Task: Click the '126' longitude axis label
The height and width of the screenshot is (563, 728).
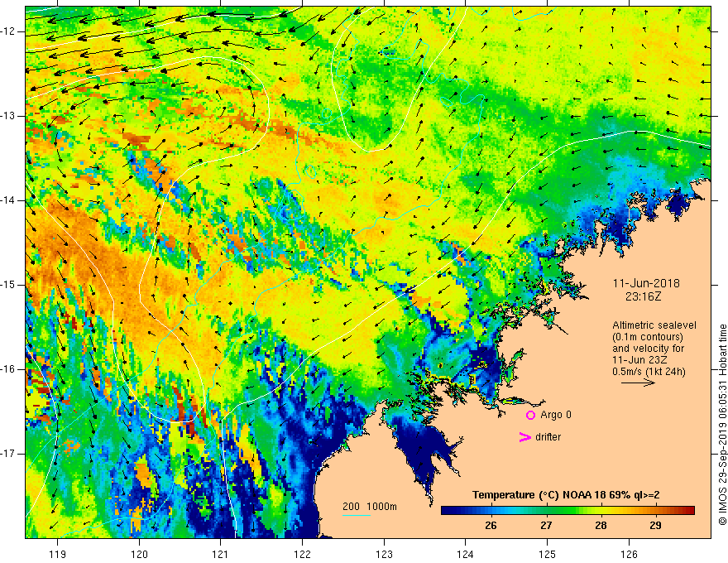Action: (x=629, y=554)
